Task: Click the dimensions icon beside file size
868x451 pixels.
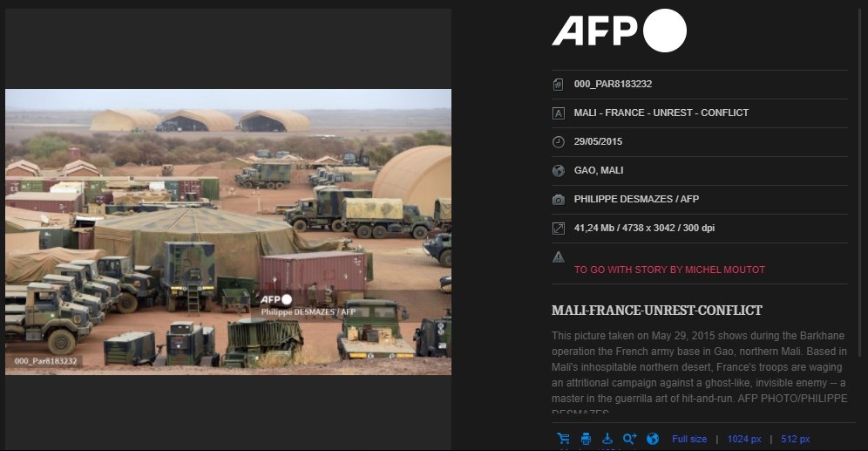Action: pyautogui.click(x=559, y=229)
